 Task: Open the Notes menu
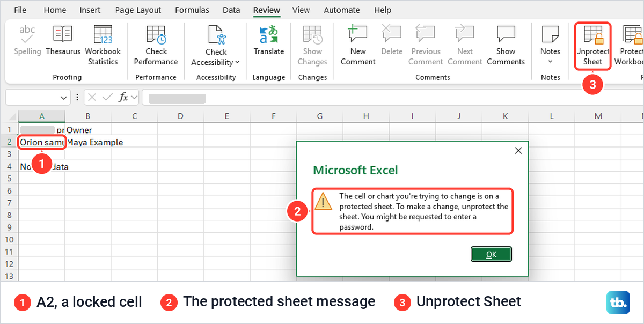tap(550, 45)
